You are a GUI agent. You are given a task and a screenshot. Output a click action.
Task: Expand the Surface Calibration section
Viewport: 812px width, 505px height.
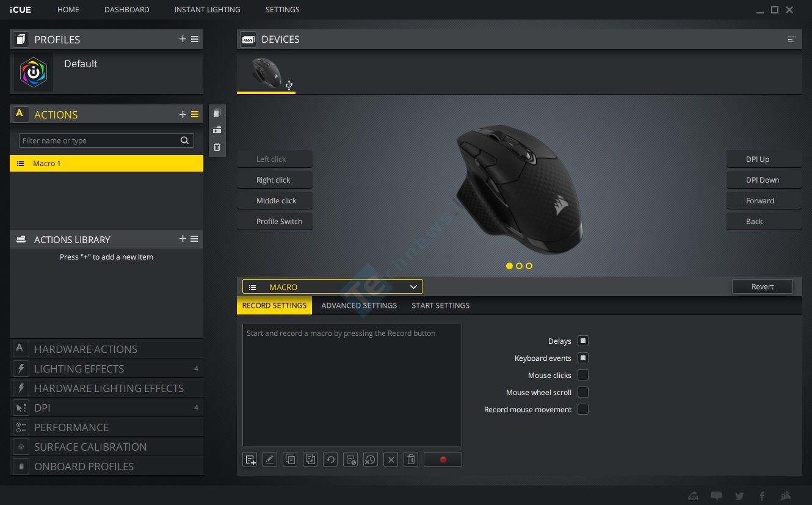click(106, 447)
